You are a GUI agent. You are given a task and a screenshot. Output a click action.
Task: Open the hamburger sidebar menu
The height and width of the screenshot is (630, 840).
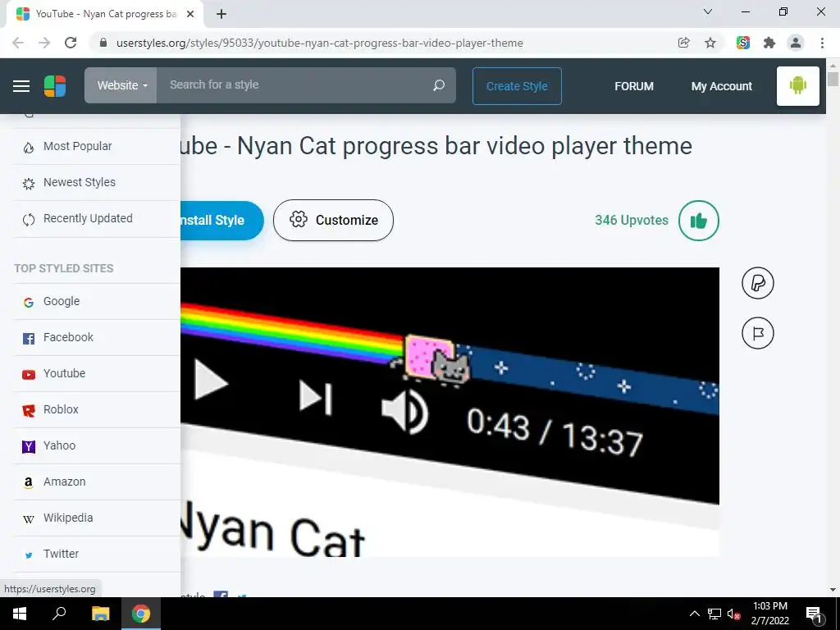click(21, 85)
